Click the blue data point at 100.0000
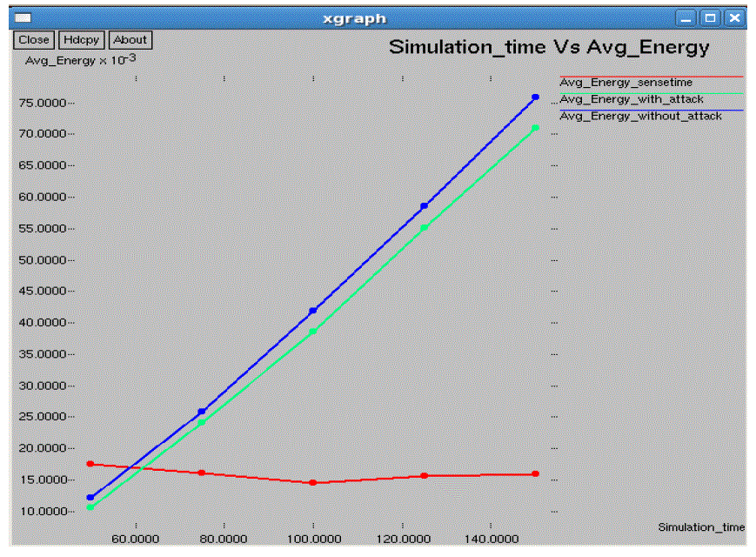The image size is (756, 557). pos(313,311)
